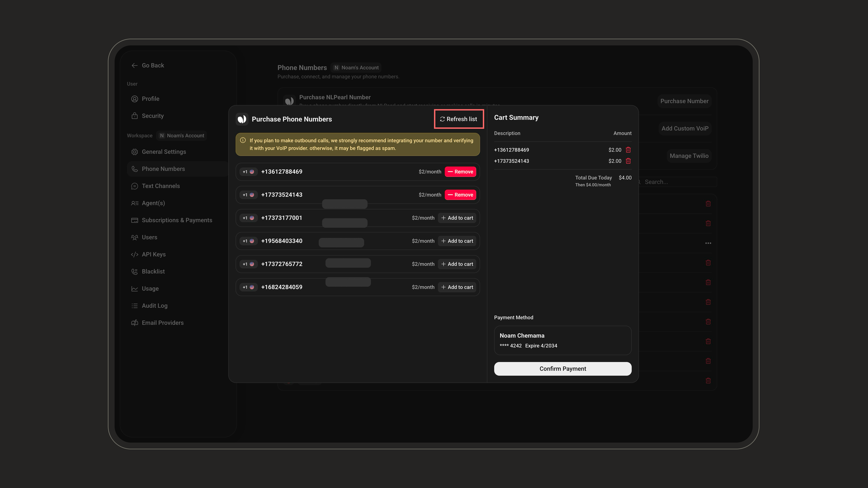
Task: Delete +13612788469 from cart via trash icon
Action: coord(628,150)
